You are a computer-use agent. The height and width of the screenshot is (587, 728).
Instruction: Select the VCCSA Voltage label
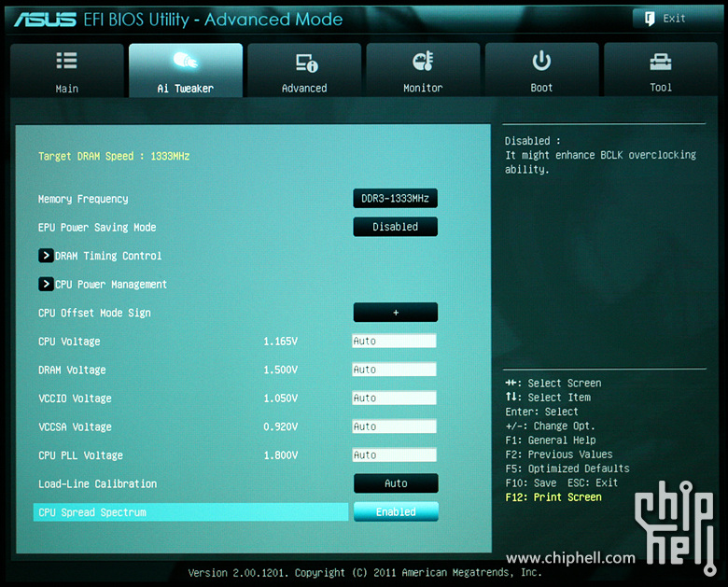pyautogui.click(x=75, y=426)
